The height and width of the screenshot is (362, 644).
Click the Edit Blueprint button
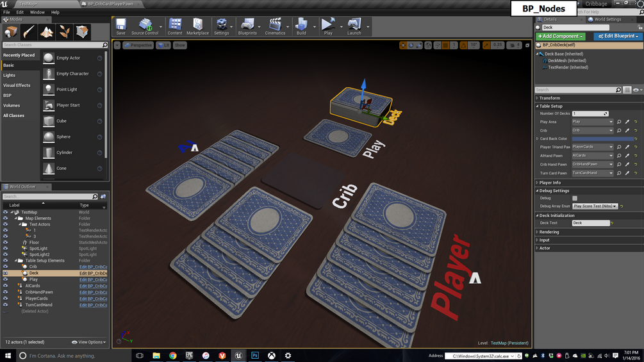pyautogui.click(x=618, y=36)
